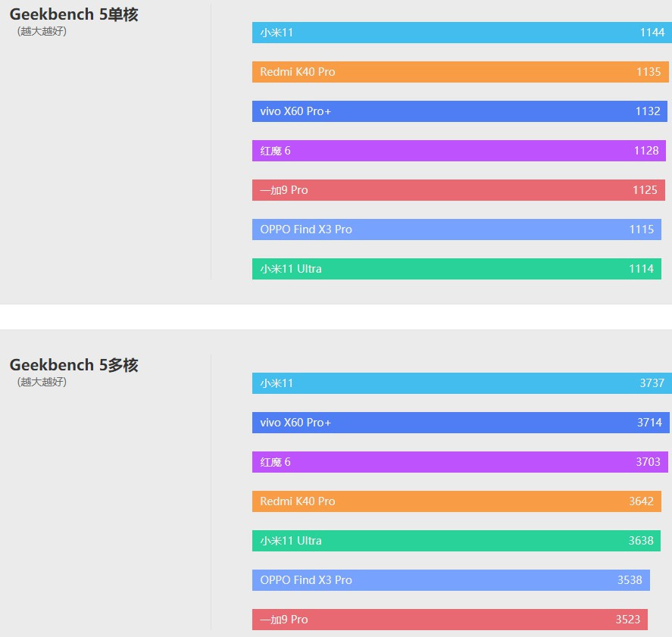Select OPPO Find X3 Pro bar scoring 1115
This screenshot has width=672, height=637.
coord(455,230)
